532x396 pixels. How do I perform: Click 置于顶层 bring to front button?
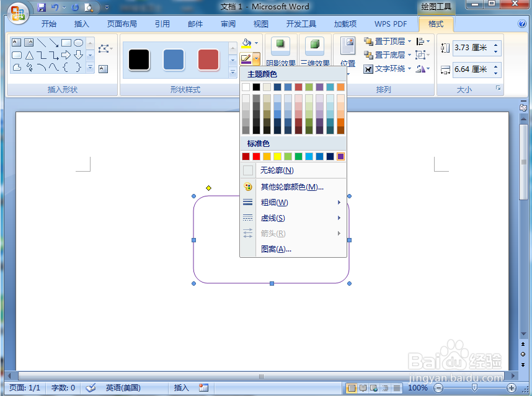click(x=385, y=42)
